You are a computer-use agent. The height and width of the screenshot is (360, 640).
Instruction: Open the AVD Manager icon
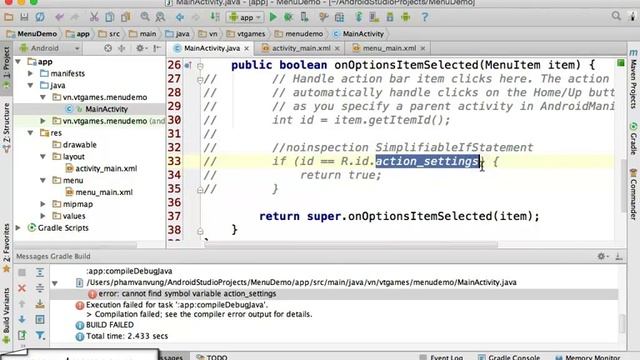374,17
